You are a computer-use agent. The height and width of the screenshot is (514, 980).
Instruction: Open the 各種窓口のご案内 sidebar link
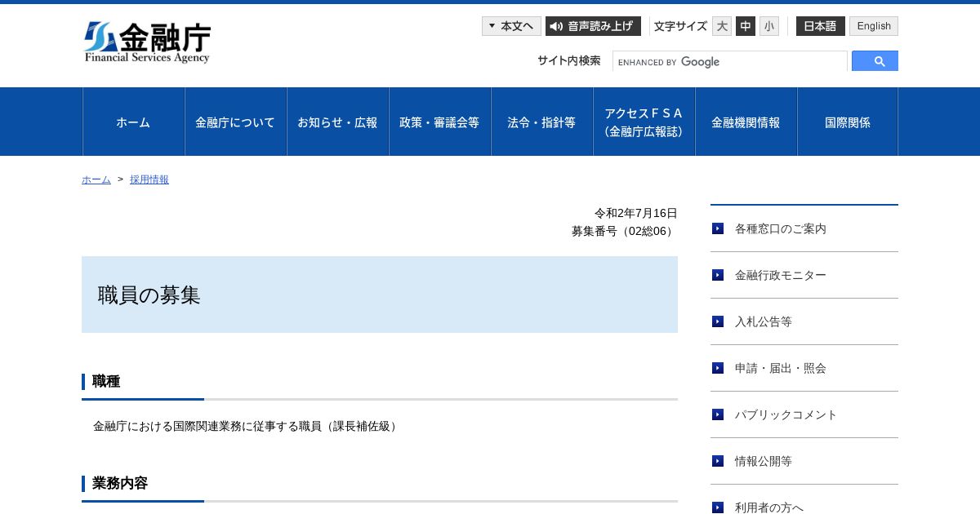781,228
